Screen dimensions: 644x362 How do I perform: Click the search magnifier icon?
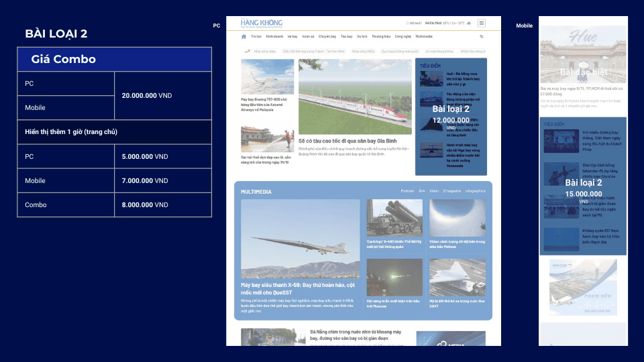coord(481,36)
